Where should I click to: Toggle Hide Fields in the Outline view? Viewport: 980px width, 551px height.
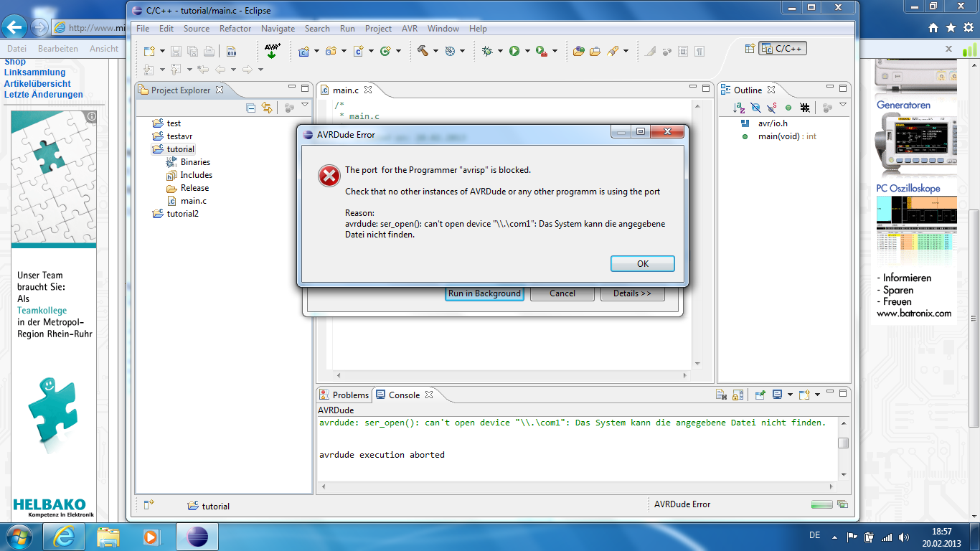(755, 108)
